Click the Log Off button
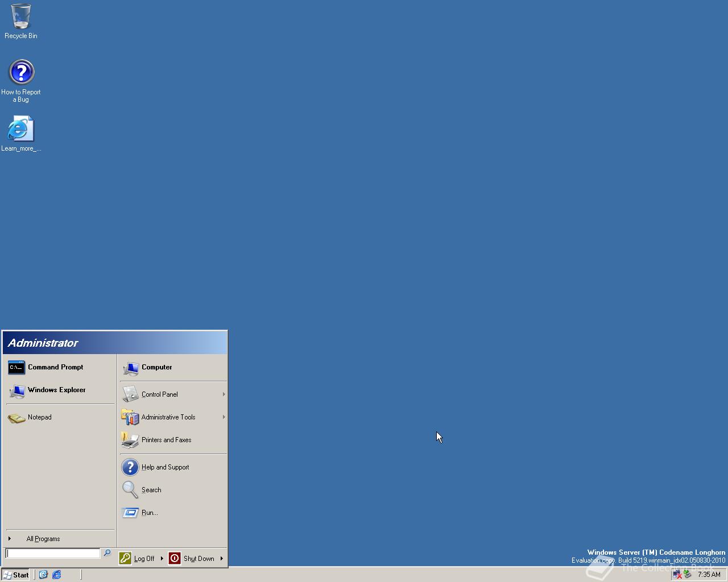Viewport: 728px width, 582px height. (137, 559)
